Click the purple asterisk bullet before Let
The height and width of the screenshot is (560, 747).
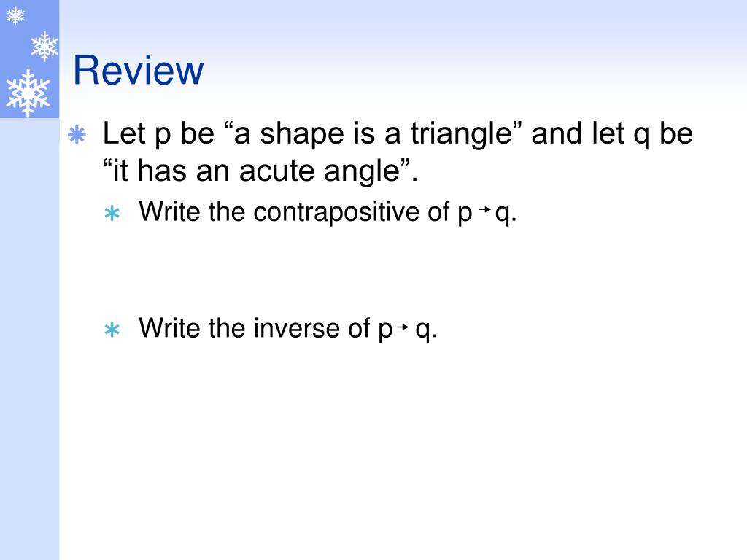click(77, 135)
